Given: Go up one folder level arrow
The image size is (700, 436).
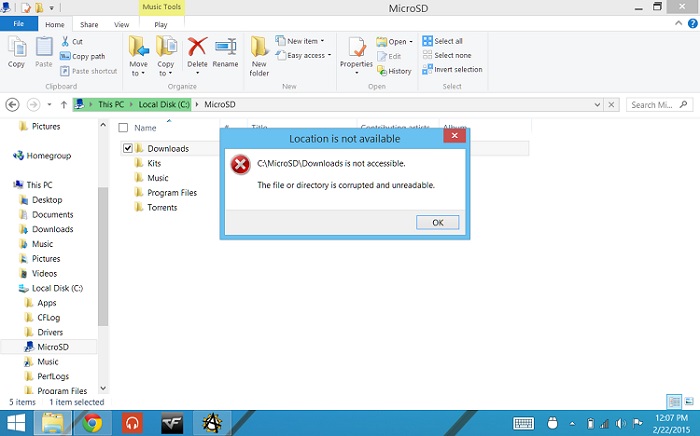Looking at the screenshot, I should point(64,105).
